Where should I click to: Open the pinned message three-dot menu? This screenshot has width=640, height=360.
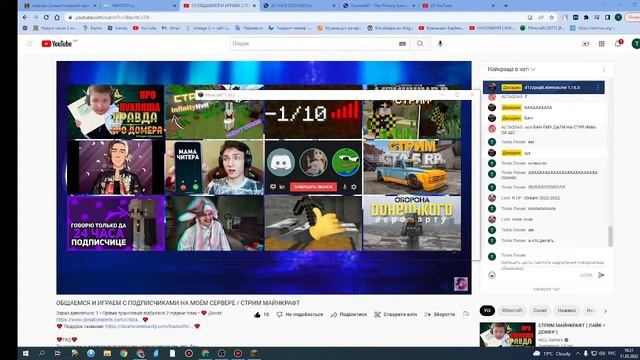598,87
